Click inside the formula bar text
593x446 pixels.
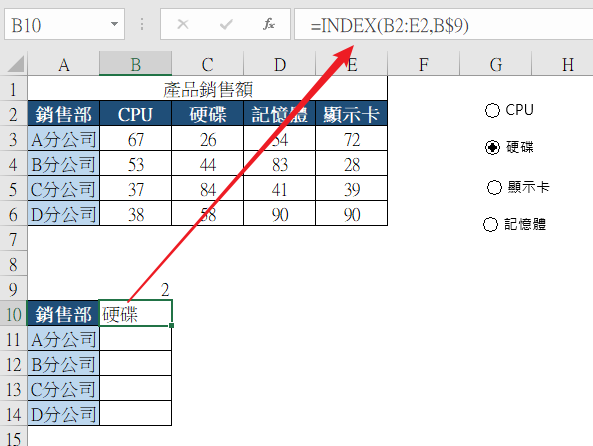coord(390,25)
